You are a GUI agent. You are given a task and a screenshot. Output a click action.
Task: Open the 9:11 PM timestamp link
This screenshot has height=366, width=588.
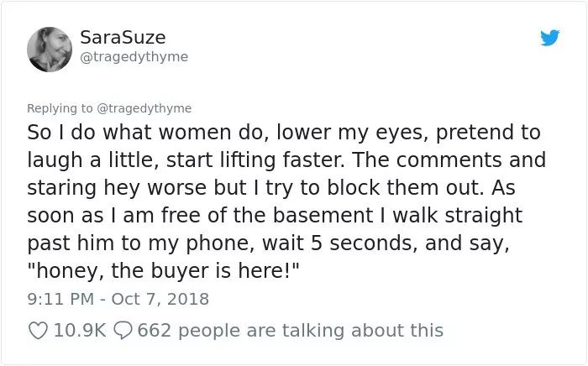60,299
